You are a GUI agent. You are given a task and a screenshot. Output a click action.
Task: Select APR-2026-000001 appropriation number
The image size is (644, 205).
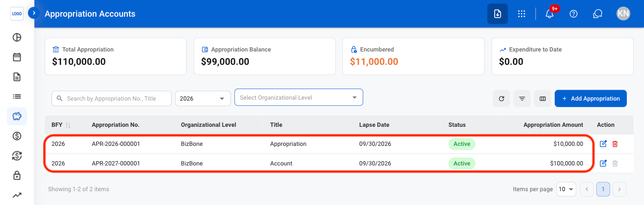coord(116,143)
